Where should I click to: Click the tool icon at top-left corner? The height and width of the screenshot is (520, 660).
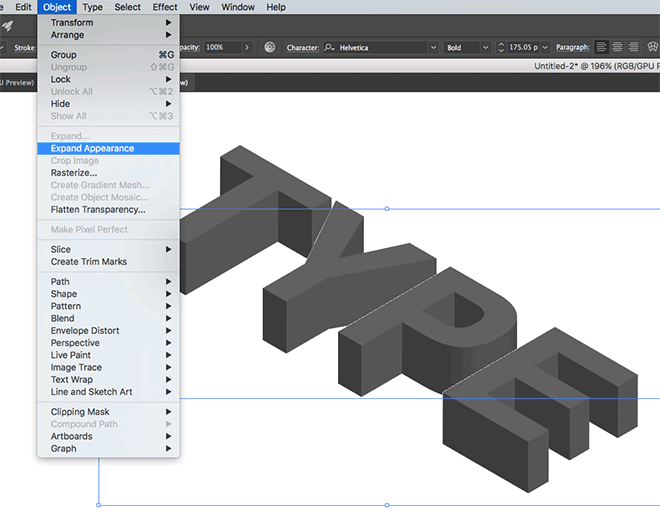click(x=8, y=26)
